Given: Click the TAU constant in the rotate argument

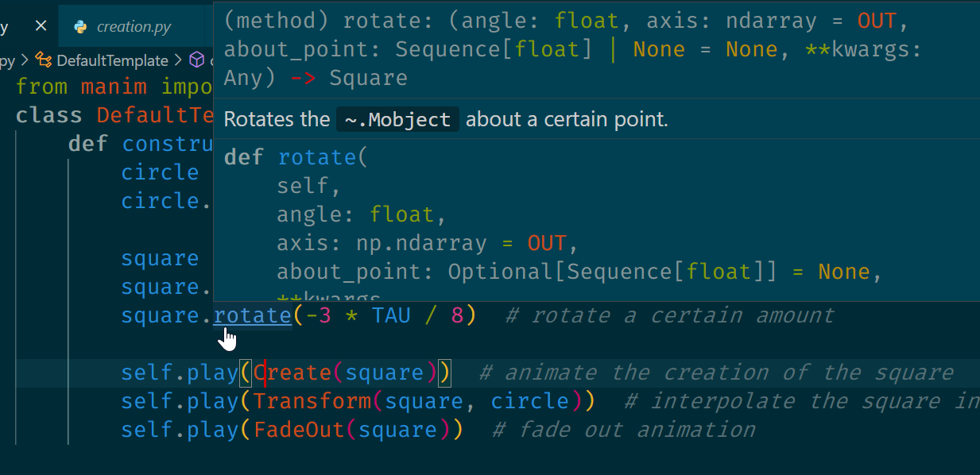Looking at the screenshot, I should click(x=391, y=315).
